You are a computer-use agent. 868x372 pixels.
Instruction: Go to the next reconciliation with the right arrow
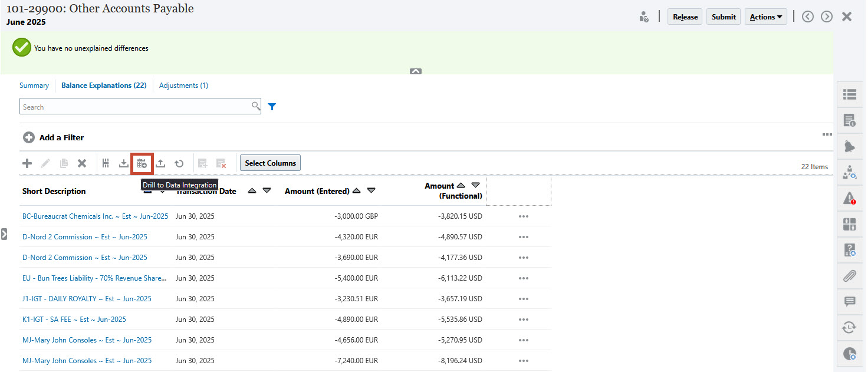[x=827, y=17]
